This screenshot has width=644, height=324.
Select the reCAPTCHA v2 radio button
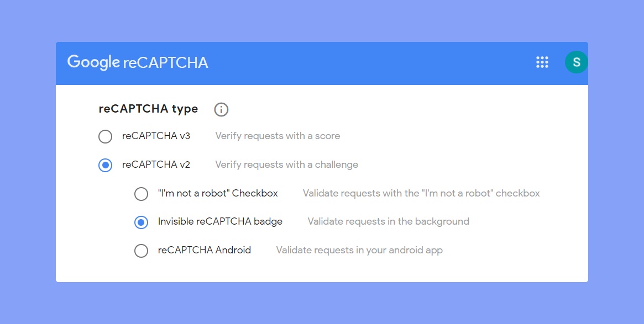pos(105,165)
